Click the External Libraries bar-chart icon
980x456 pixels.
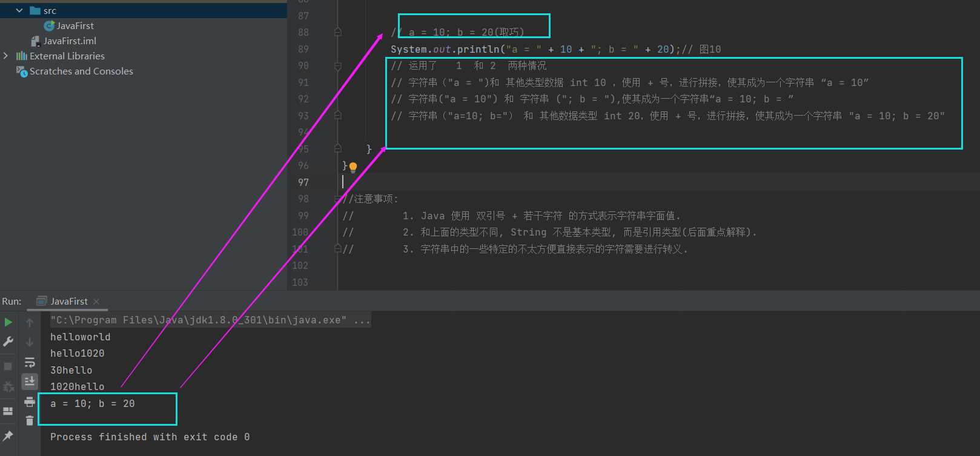[x=22, y=56]
